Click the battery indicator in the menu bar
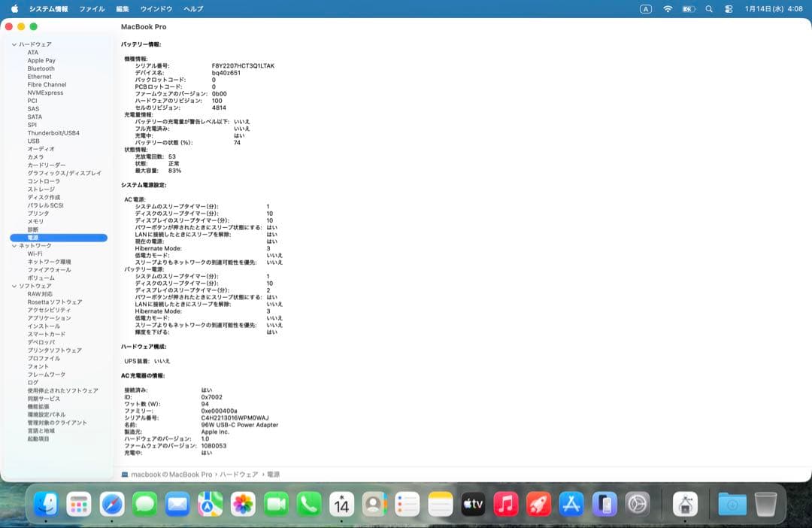 [689, 9]
